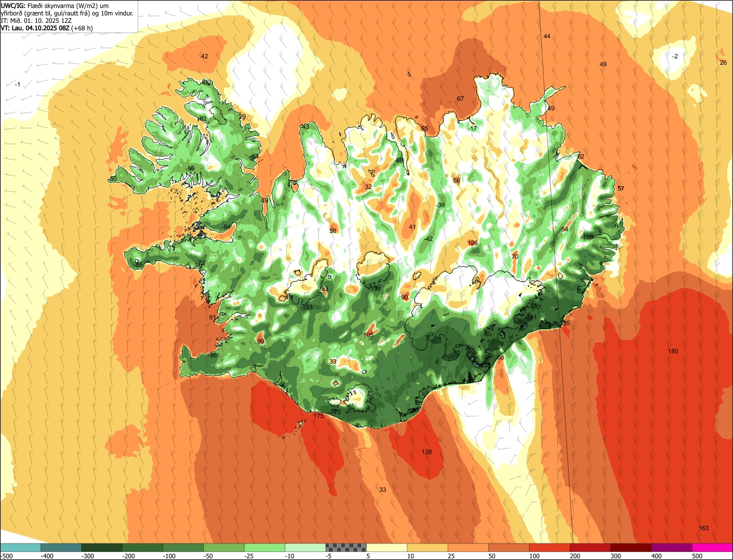The width and height of the screenshot is (733, 560).
Task: Click the map value '-84'
Action: point(227,227)
